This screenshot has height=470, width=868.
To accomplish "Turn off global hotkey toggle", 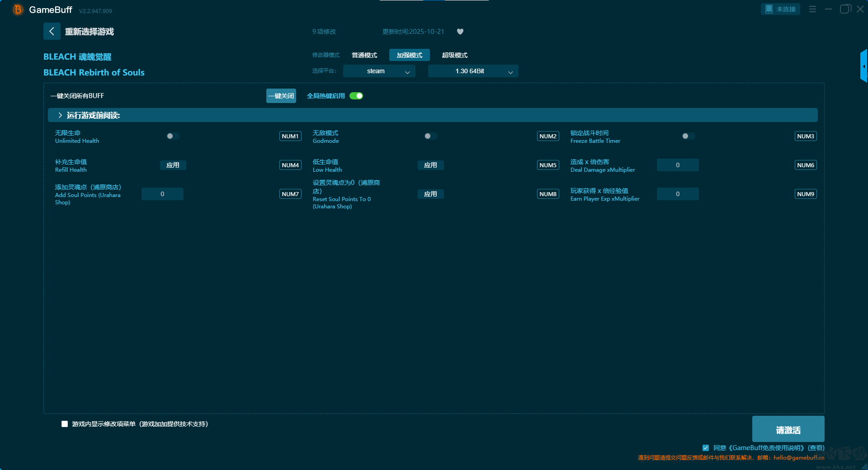I will pos(356,96).
